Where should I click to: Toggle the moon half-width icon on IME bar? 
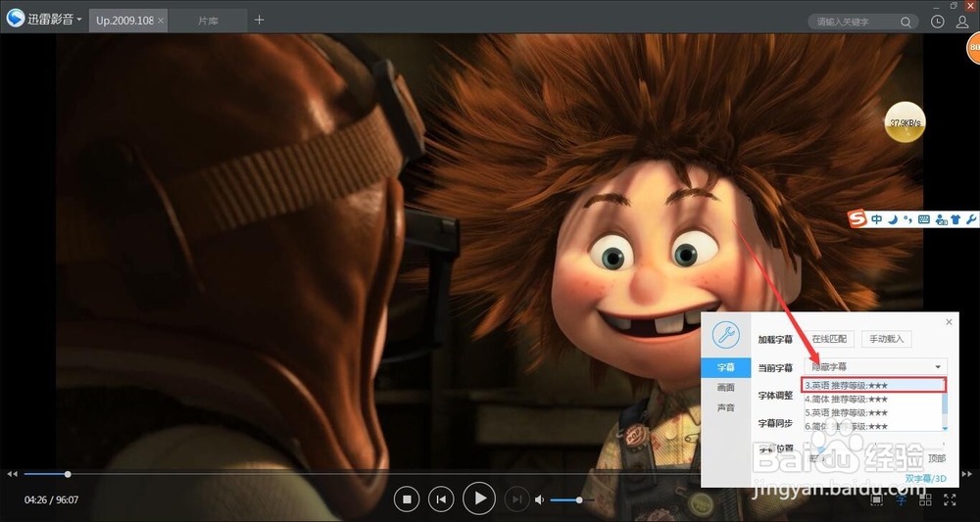893,219
